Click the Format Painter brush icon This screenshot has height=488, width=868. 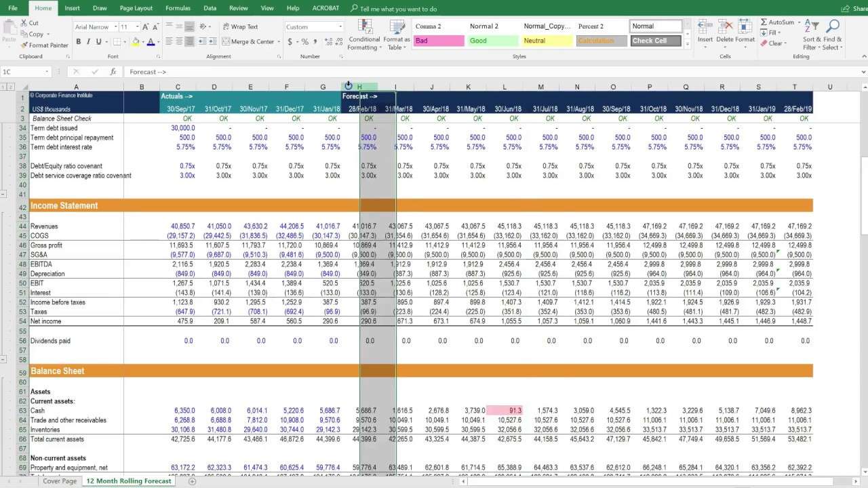point(24,45)
